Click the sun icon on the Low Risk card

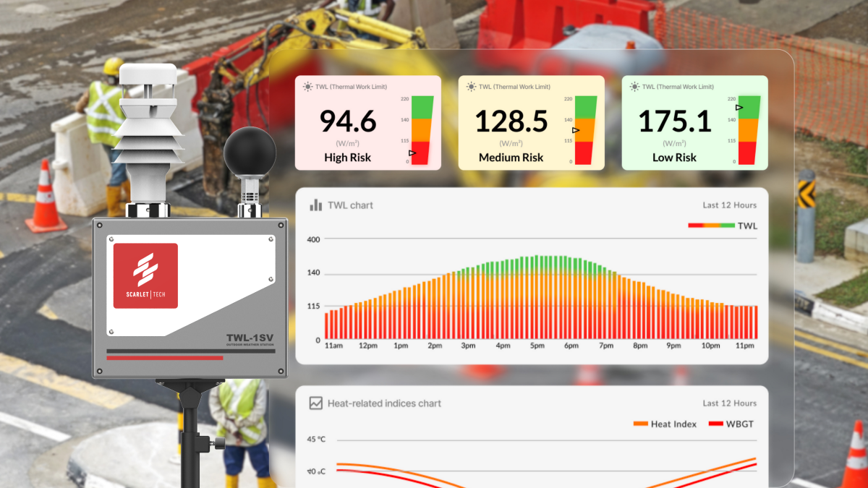pyautogui.click(x=634, y=87)
